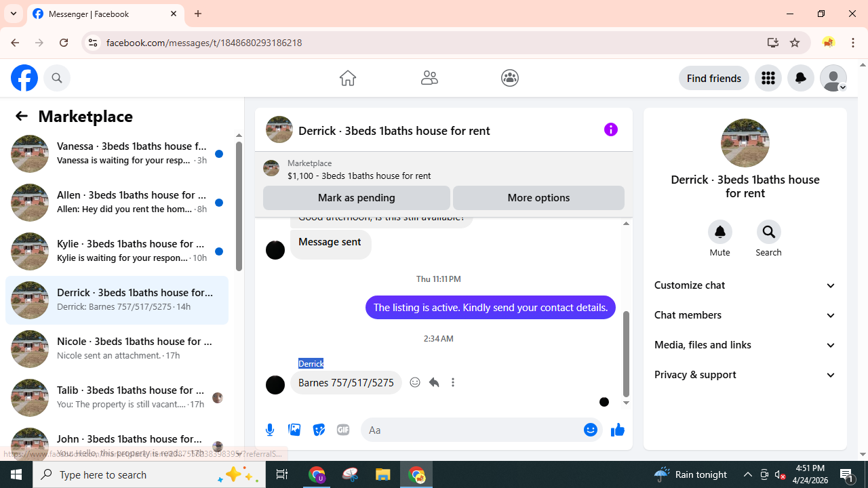Go back with the Marketplace back arrow

tap(22, 116)
